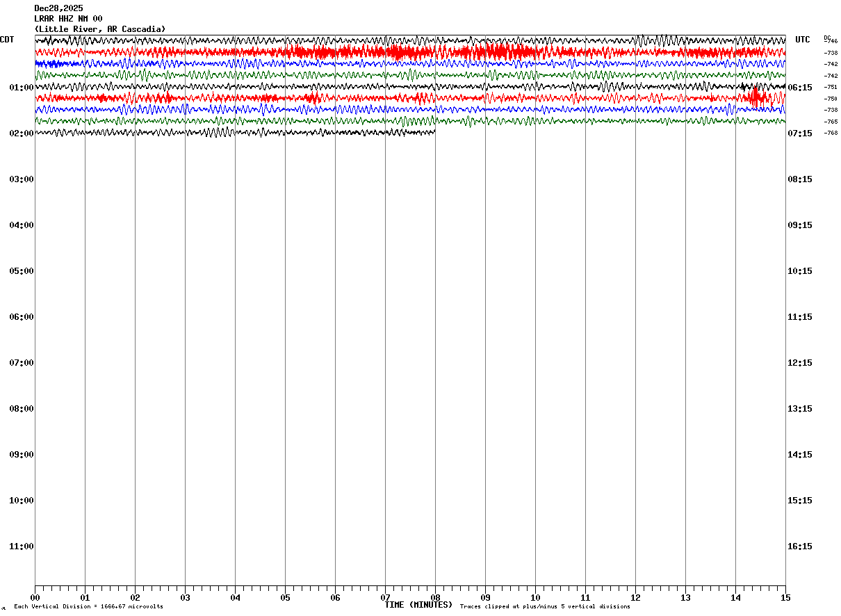Click minute label "13" on the time axis
This screenshot has height=616, width=841.
click(x=685, y=597)
